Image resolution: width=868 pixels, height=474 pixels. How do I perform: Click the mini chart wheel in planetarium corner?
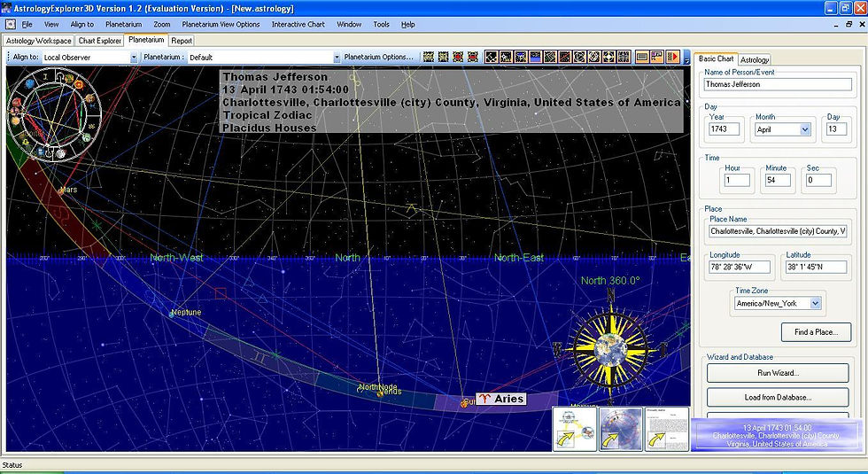coord(54,114)
